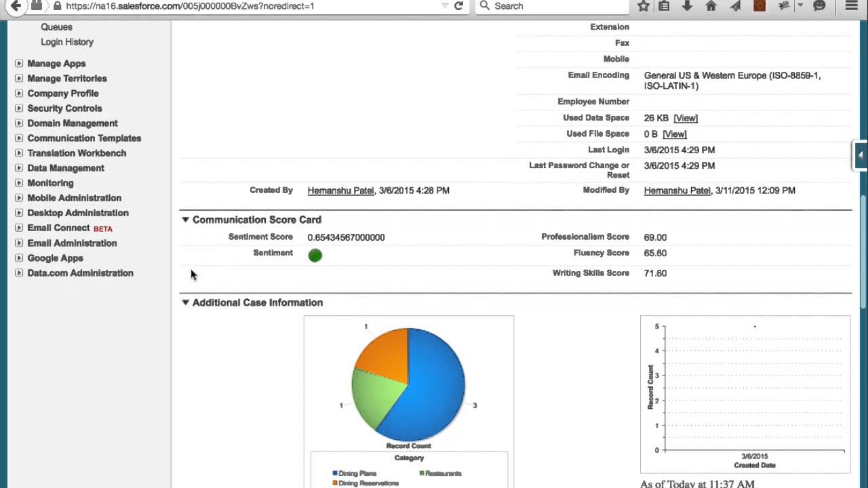
Task: Expand the Domain Management setup node
Action: click(x=19, y=123)
